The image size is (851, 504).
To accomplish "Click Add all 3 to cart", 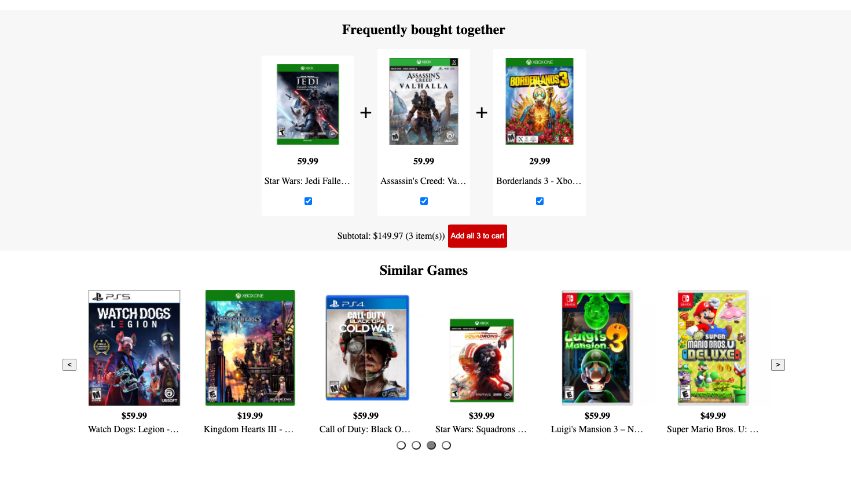I will [478, 236].
